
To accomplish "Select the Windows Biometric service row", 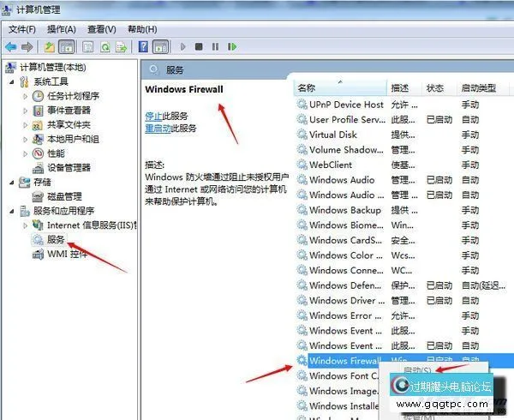I will tap(404, 225).
